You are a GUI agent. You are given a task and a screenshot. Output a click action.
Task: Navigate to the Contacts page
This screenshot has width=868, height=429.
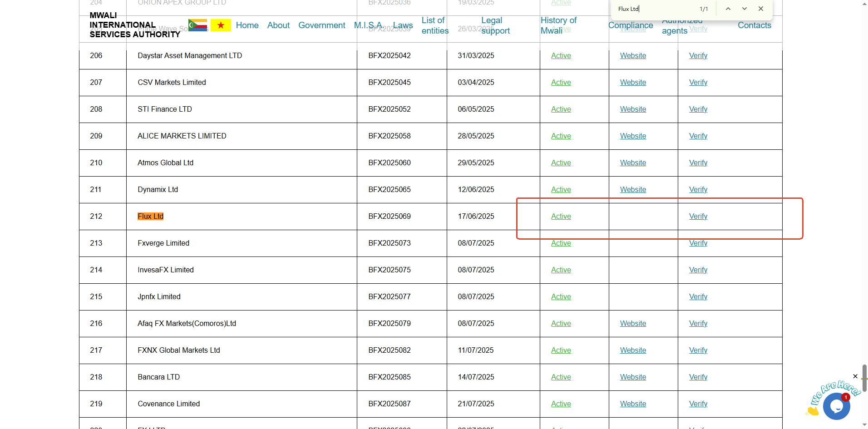click(x=754, y=25)
